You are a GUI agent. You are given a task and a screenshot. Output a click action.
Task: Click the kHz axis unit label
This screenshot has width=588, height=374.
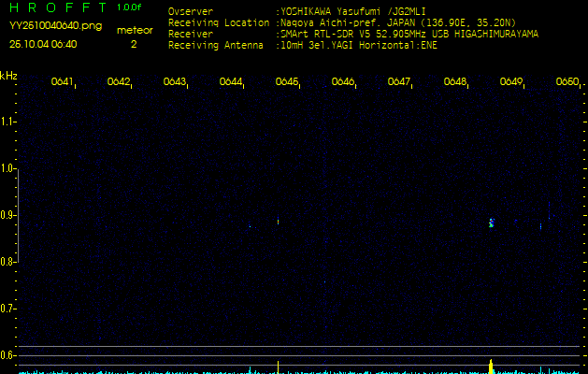8,76
